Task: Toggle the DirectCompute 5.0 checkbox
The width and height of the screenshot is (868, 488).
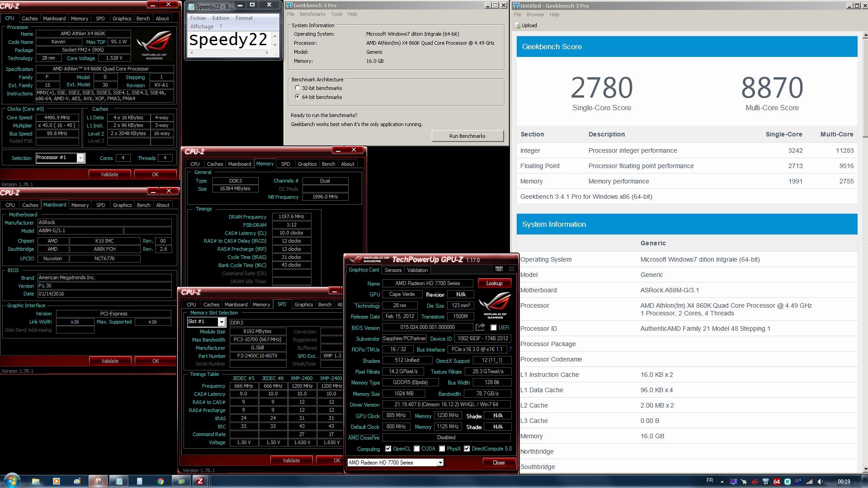Action: 467,449
